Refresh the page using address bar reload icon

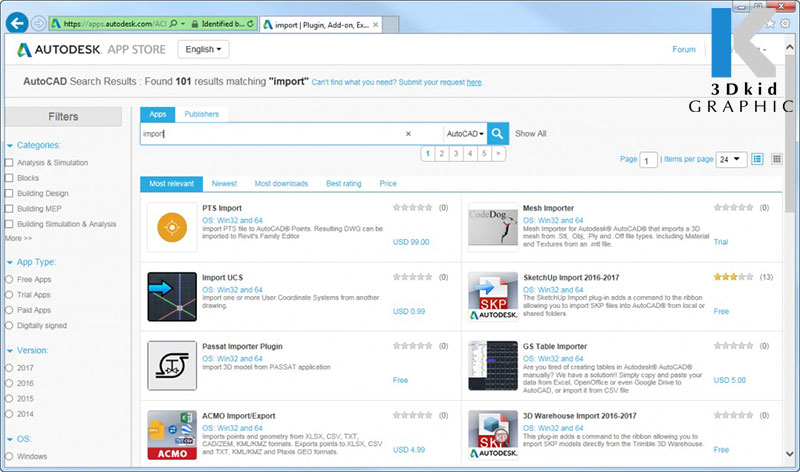250,23
